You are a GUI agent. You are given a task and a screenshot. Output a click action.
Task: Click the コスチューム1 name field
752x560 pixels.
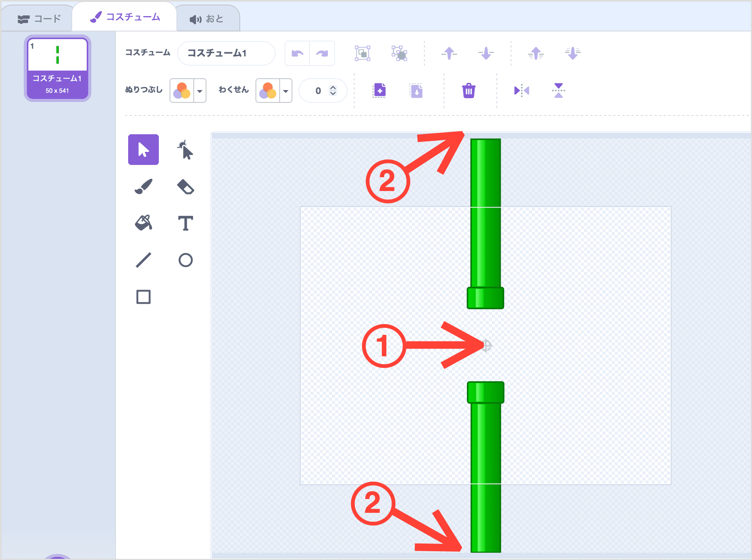[226, 53]
